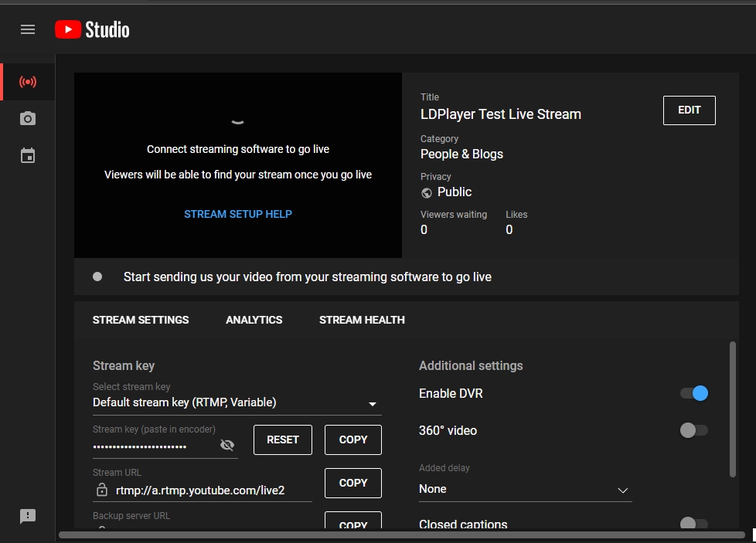This screenshot has height=543, width=756.
Task: Switch to the Analytics tab
Action: point(254,320)
